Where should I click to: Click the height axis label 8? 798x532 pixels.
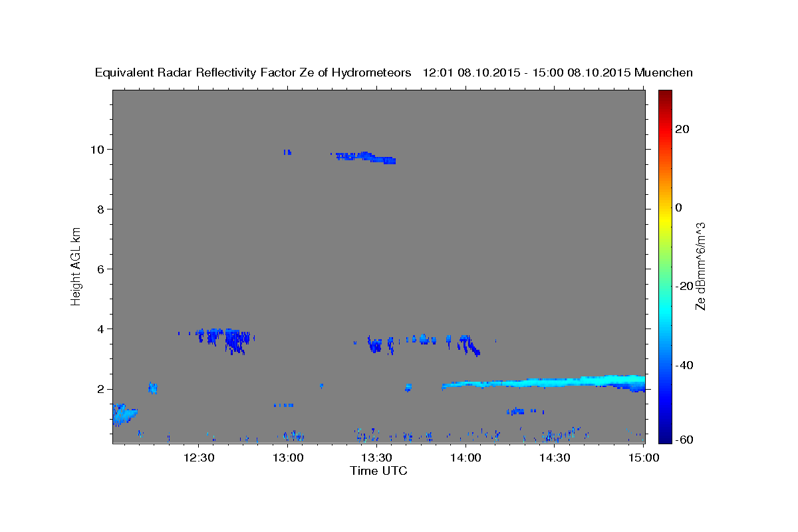click(x=102, y=209)
